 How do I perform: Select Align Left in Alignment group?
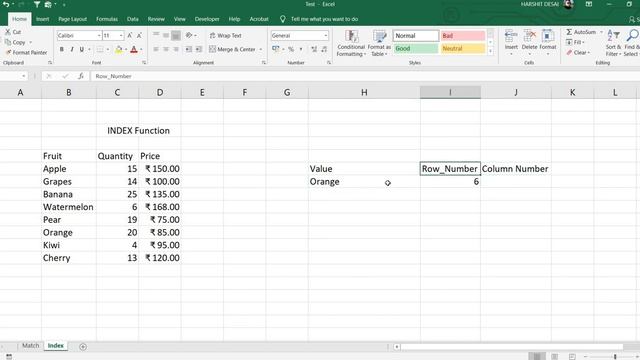tap(156, 49)
